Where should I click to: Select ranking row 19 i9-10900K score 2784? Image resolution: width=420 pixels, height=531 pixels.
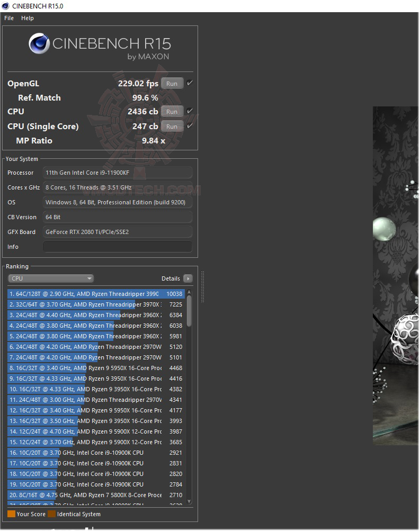[96, 484]
